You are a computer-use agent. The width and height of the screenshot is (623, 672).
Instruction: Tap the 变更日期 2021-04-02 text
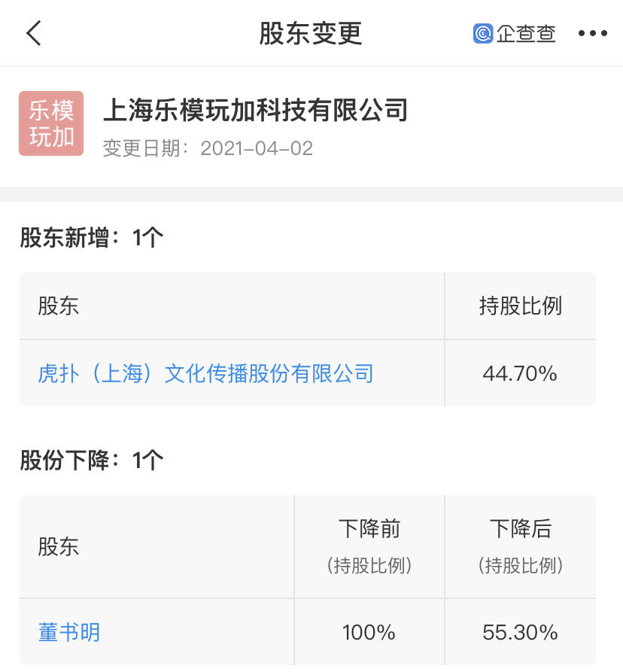click(x=208, y=149)
